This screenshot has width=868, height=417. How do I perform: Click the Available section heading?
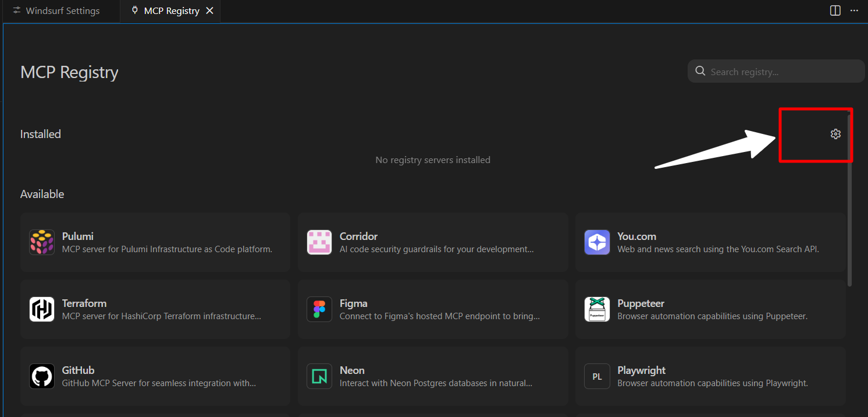(42, 194)
